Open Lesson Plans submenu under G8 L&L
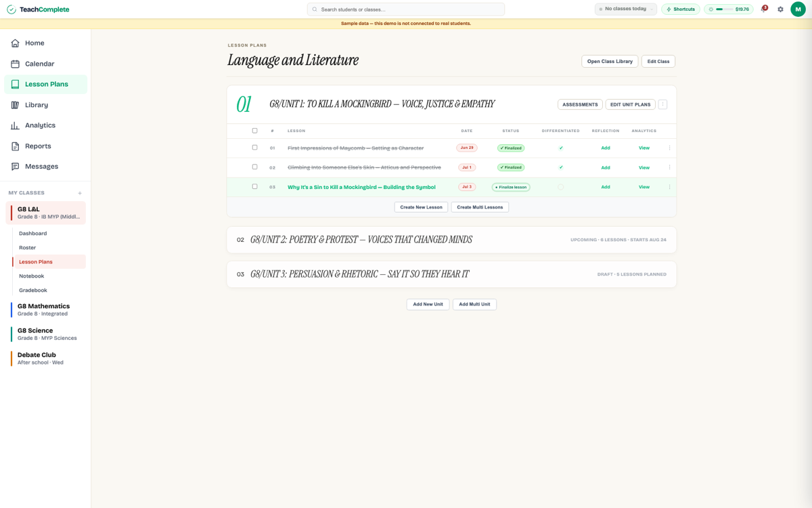Image resolution: width=812 pixels, height=508 pixels. pyautogui.click(x=49, y=261)
